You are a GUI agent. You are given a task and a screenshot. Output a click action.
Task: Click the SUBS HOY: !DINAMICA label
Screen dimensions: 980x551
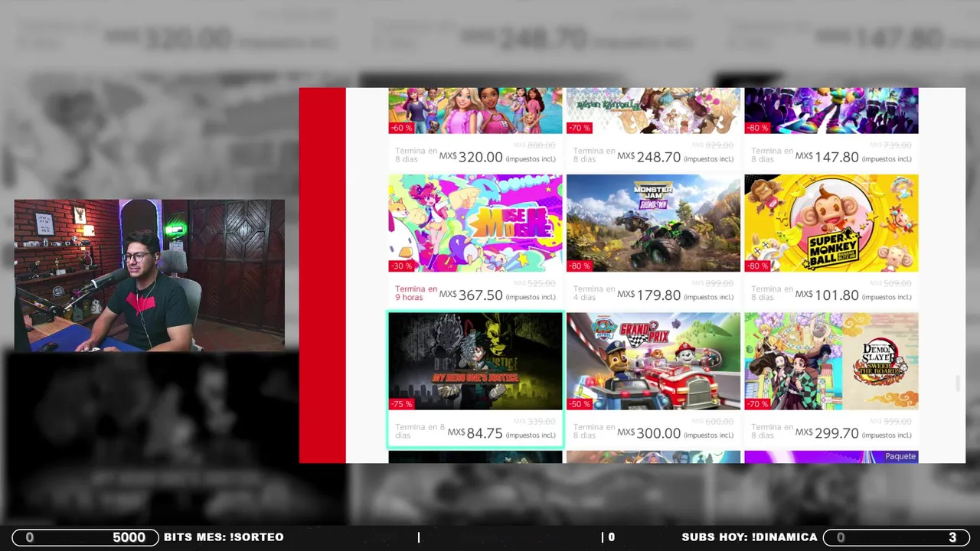point(750,537)
